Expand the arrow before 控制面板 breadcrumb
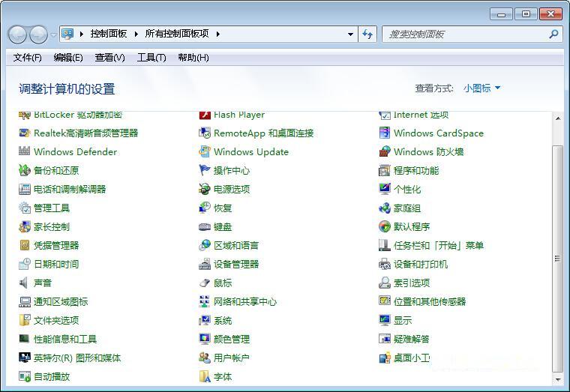This screenshot has height=392, width=570. tap(82, 34)
